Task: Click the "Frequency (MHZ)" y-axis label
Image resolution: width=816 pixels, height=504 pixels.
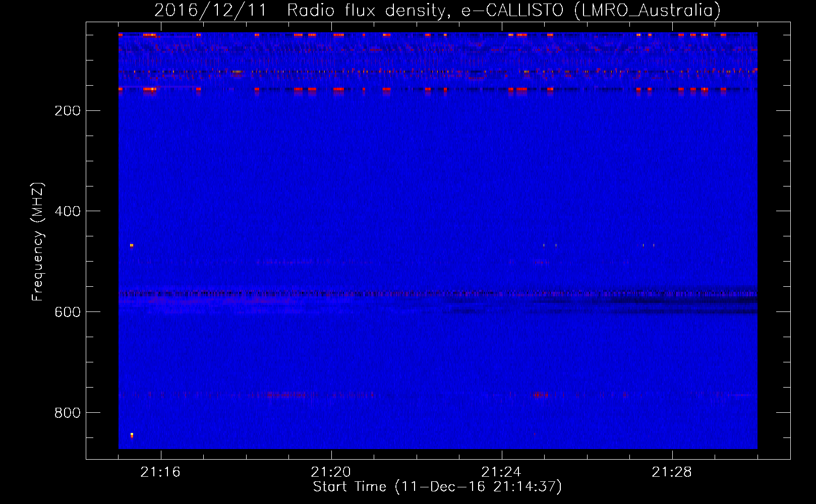Action: tap(38, 242)
